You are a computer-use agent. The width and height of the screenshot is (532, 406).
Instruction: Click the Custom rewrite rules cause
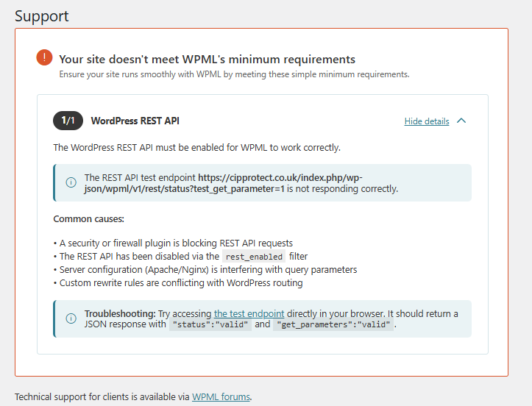click(x=180, y=283)
